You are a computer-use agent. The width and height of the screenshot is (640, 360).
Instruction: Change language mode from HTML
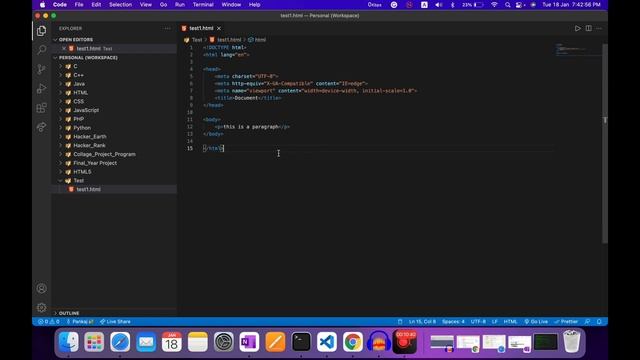pyautogui.click(x=510, y=322)
